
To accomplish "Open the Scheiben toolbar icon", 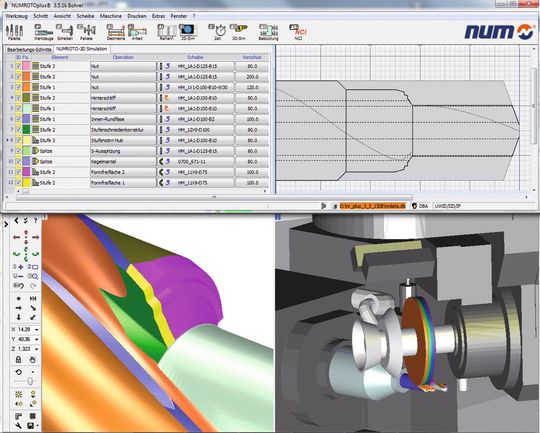I will pyautogui.click(x=65, y=32).
